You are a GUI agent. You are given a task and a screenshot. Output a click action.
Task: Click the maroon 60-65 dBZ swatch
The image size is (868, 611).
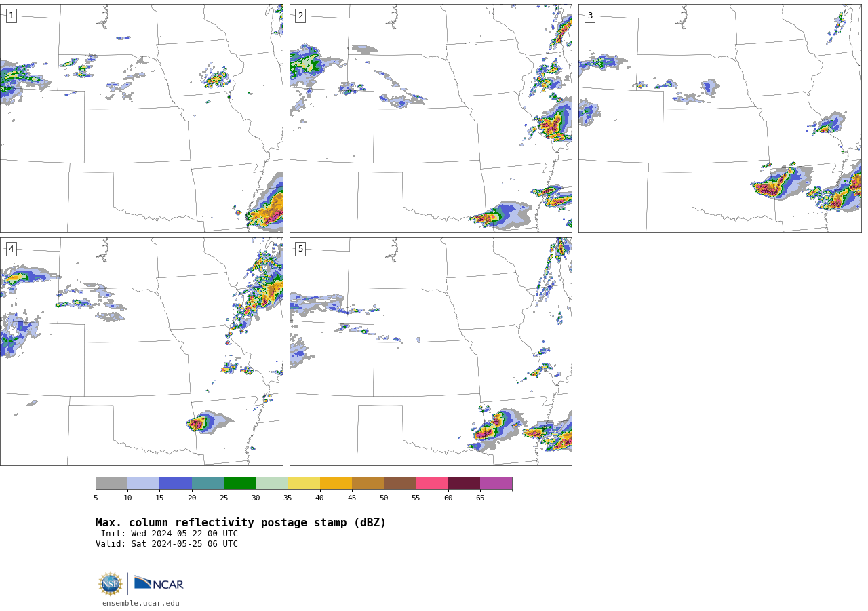pyautogui.click(x=464, y=484)
